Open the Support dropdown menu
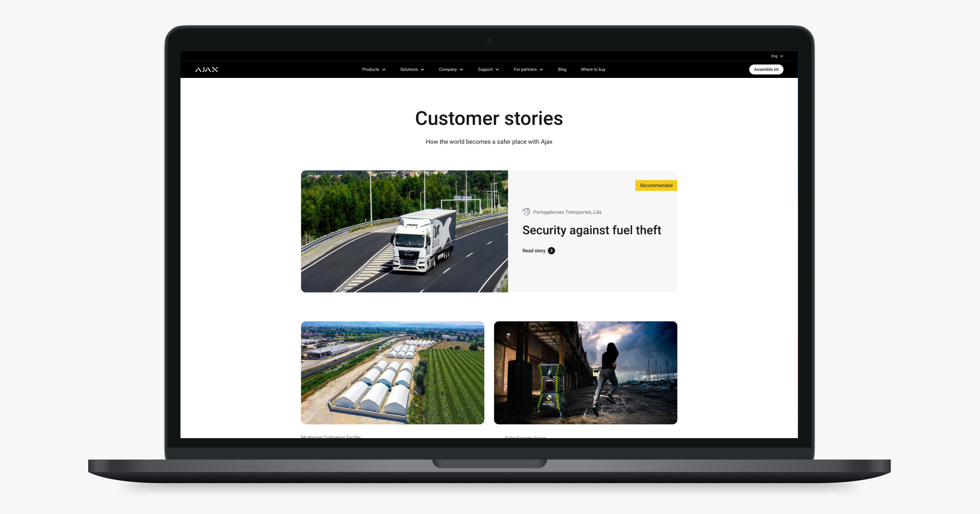This screenshot has height=514, width=980. 487,69
